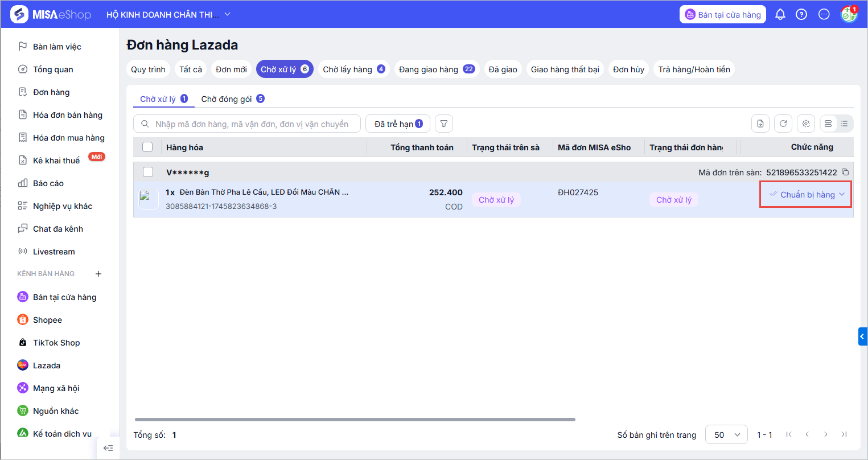Open the Chuẩn bị hàng action dropdown

[806, 195]
